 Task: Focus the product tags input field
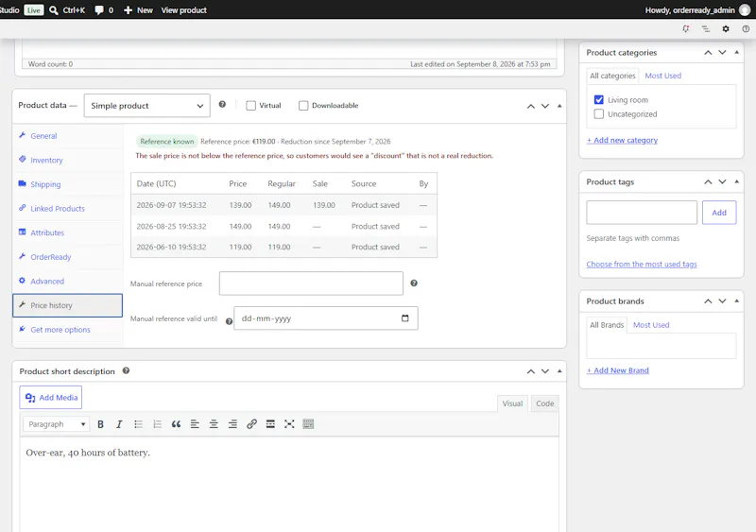(x=642, y=213)
